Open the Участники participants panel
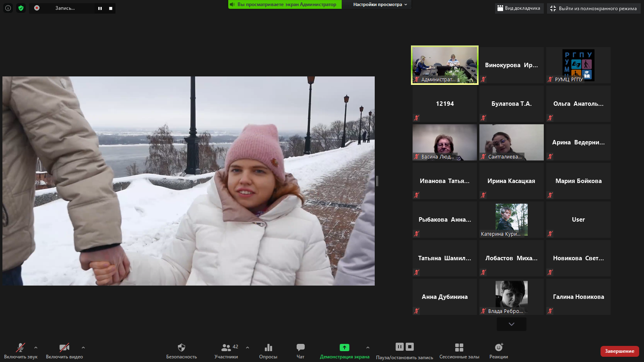The height and width of the screenshot is (362, 644). click(226, 348)
